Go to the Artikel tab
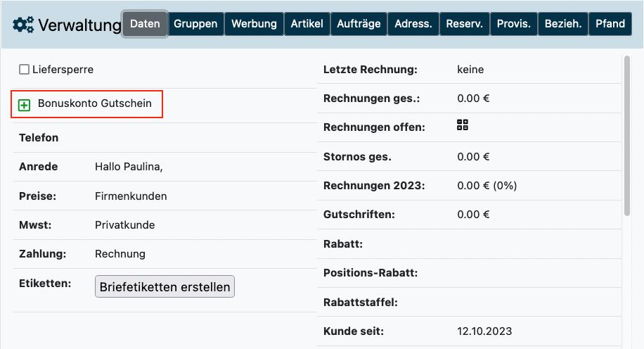Screen dimensions: 644x349 [x=307, y=24]
